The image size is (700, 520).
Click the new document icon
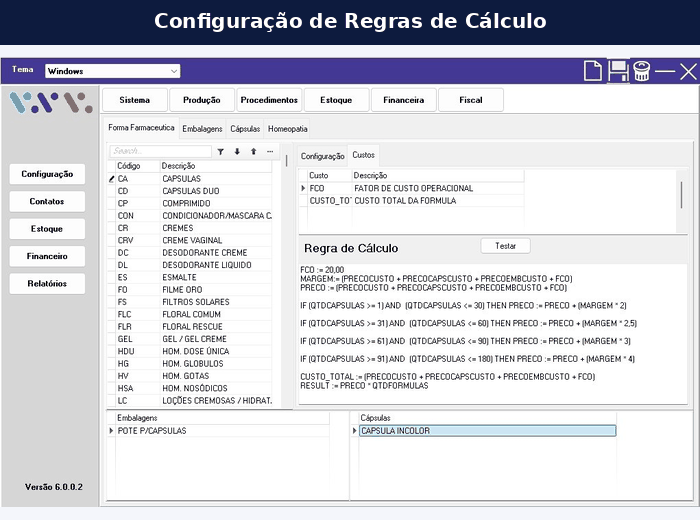pyautogui.click(x=593, y=71)
